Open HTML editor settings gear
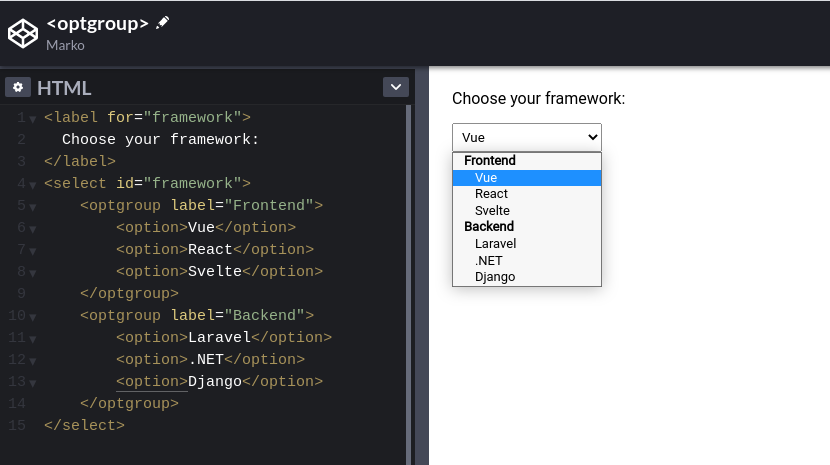Image resolution: width=830 pixels, height=465 pixels. [x=18, y=87]
